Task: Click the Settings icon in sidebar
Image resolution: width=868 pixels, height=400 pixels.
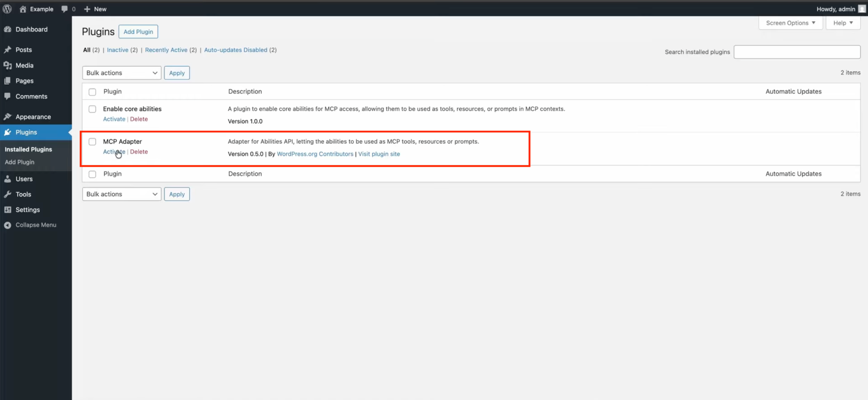Action: [8, 210]
